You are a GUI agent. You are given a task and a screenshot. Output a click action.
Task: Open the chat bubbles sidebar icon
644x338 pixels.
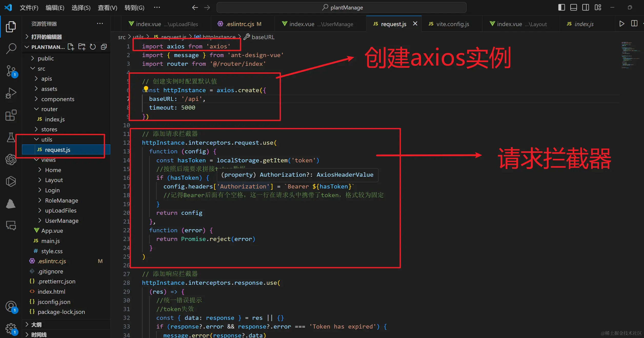pos(11,226)
